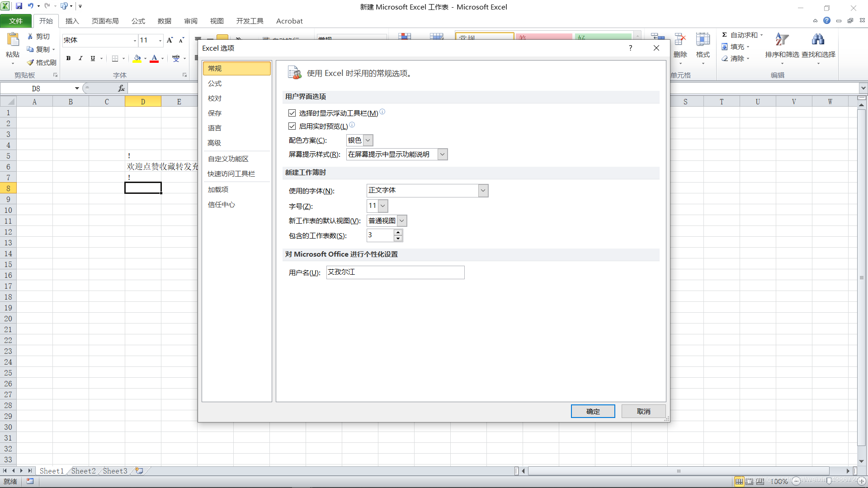Click the Fill Color yellow swatch icon
This screenshot has height=488, width=868.
point(137,58)
